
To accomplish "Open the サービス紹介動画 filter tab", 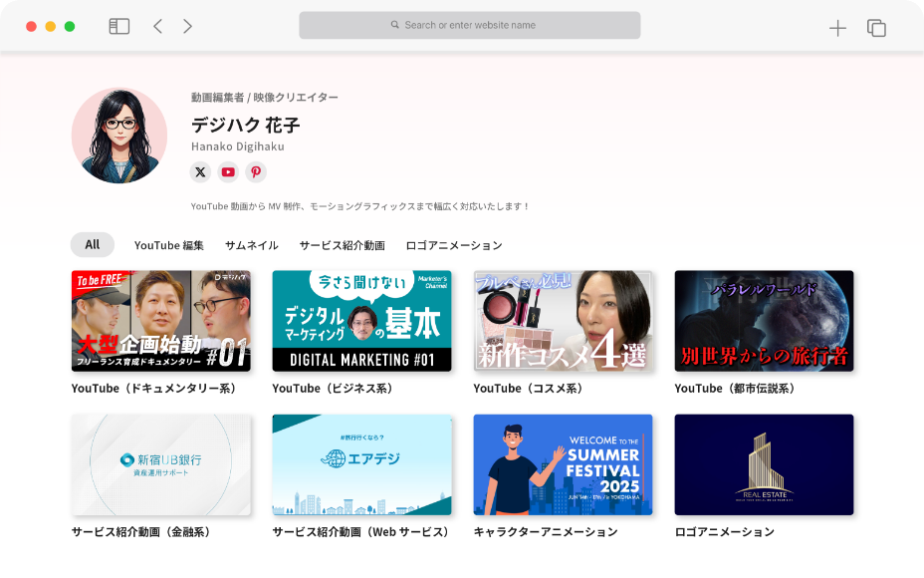I will 342,245.
